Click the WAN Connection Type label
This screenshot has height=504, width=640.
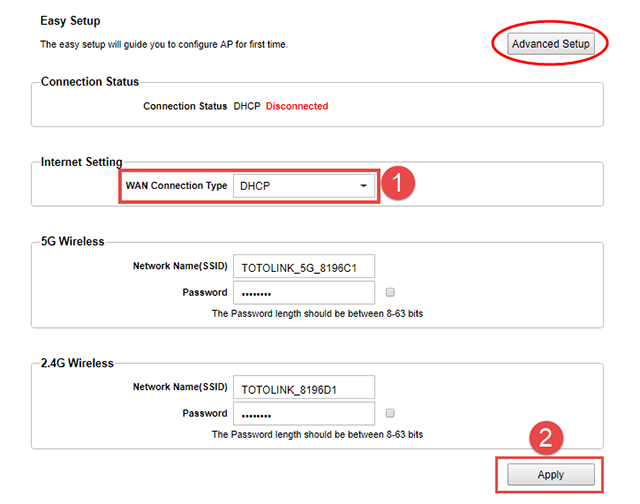[176, 186]
